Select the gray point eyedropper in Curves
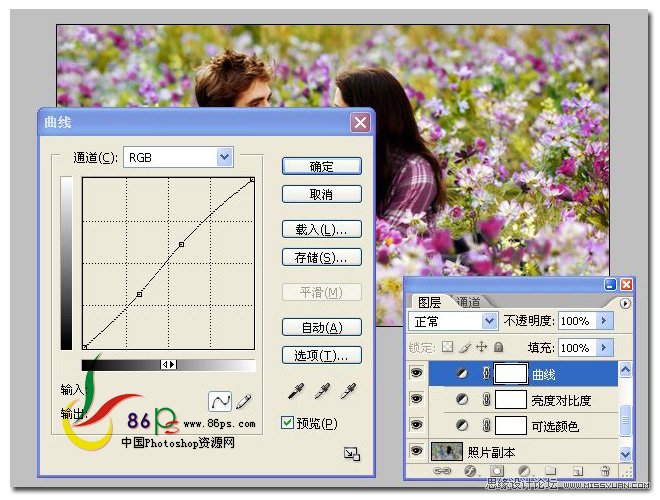 point(322,391)
